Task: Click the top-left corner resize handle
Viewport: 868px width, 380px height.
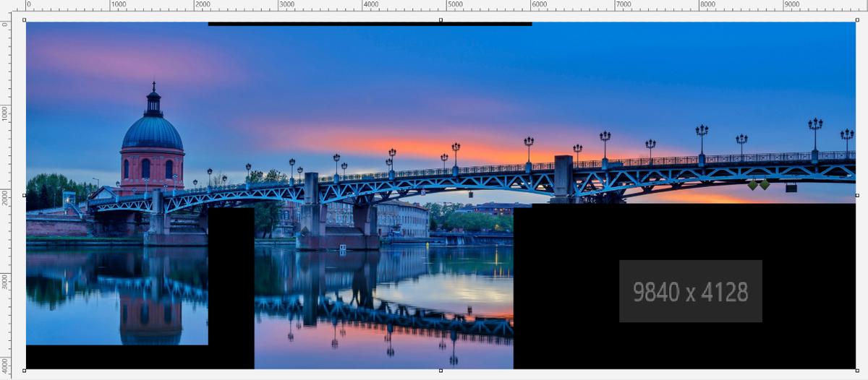Action: click(x=25, y=20)
